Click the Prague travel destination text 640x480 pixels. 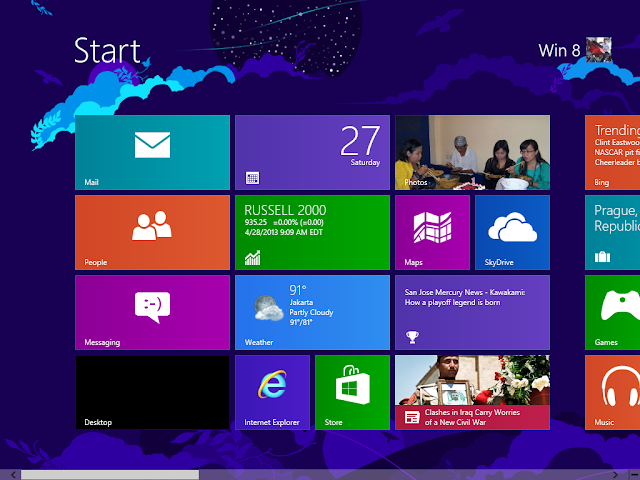[617, 218]
